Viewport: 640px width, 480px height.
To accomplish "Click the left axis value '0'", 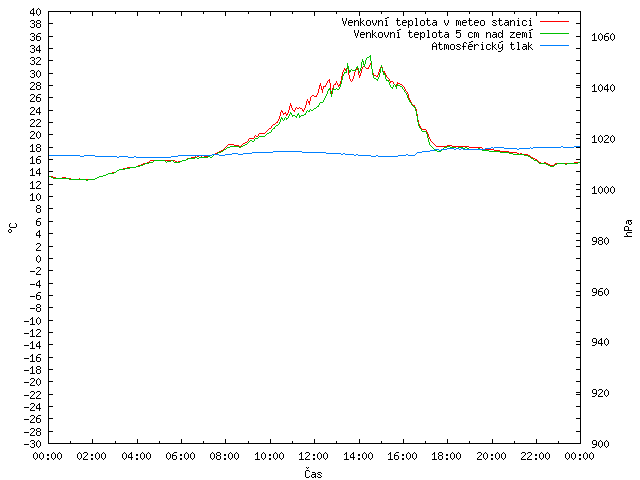I will click(x=38, y=259).
